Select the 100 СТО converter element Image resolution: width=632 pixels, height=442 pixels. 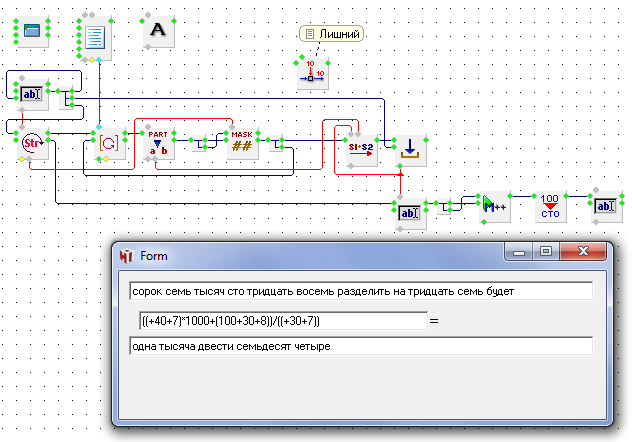(549, 206)
